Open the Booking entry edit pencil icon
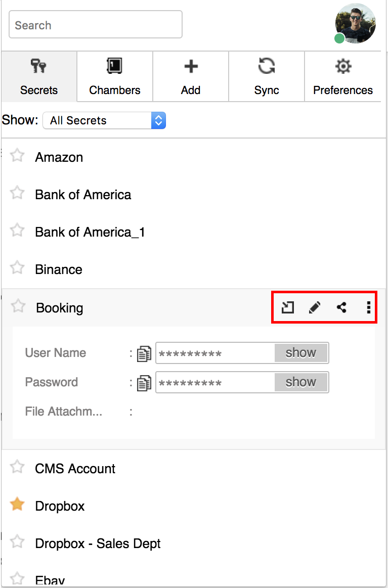The image size is (388, 588). tap(314, 307)
